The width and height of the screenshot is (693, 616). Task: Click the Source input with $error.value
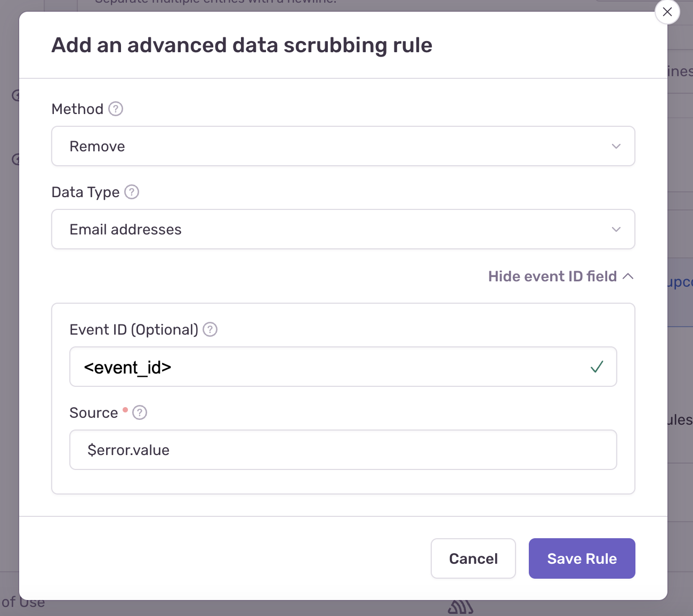(x=343, y=450)
